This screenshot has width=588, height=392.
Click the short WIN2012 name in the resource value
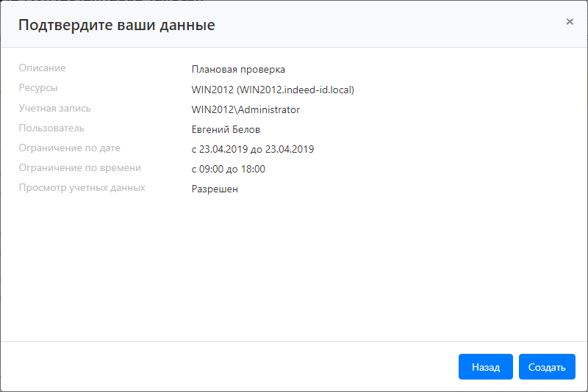point(212,90)
